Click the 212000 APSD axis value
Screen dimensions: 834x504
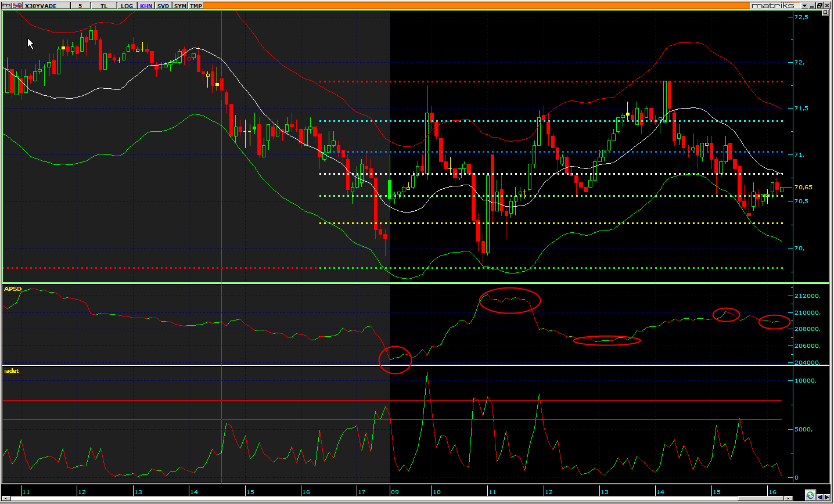(807, 296)
